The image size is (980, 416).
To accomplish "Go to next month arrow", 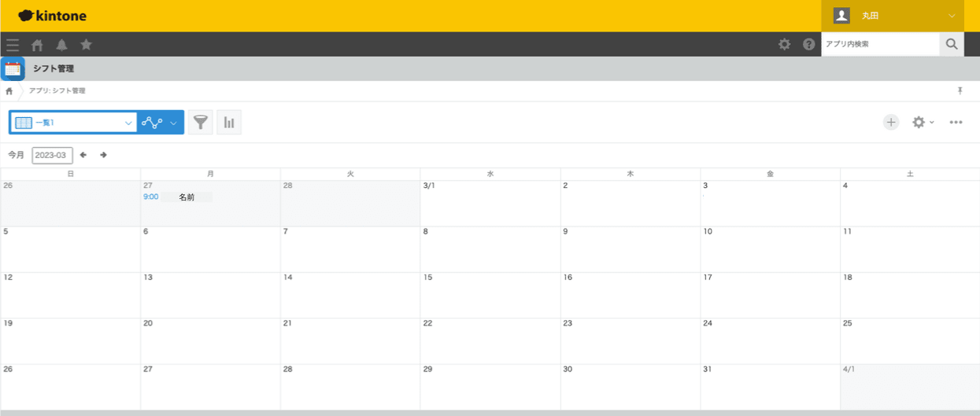I will (x=103, y=155).
